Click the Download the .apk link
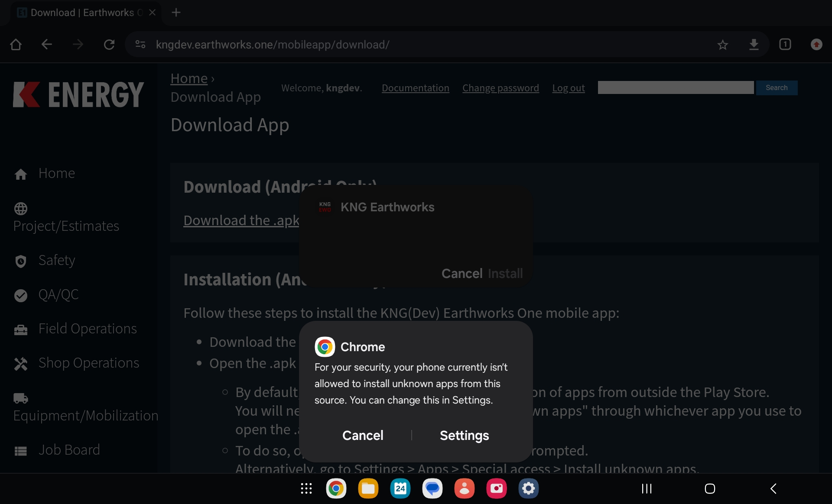 [x=241, y=220]
